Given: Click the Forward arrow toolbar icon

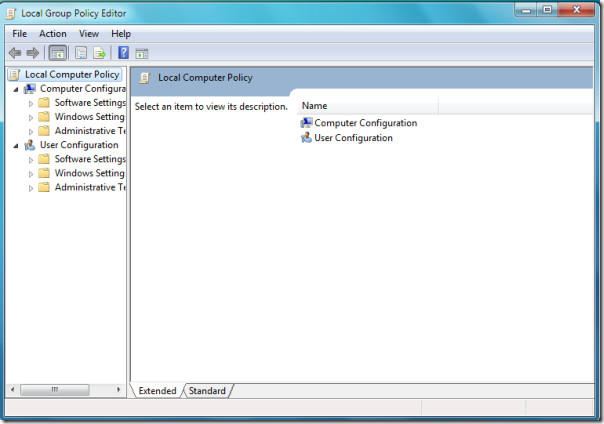Looking at the screenshot, I should 33,53.
